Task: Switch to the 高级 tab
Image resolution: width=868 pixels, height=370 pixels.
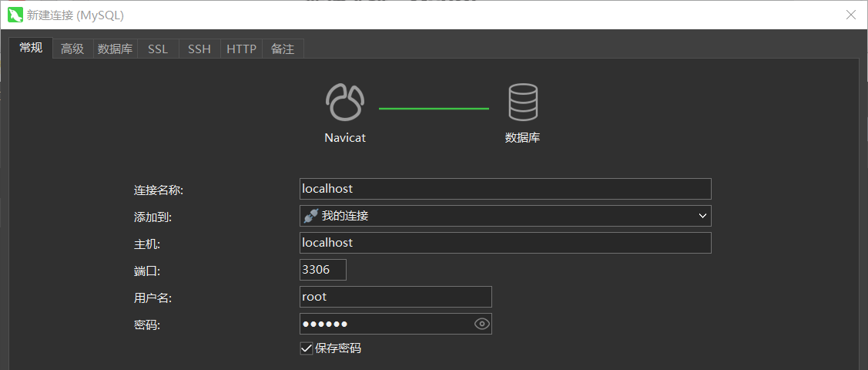Action: (72, 49)
